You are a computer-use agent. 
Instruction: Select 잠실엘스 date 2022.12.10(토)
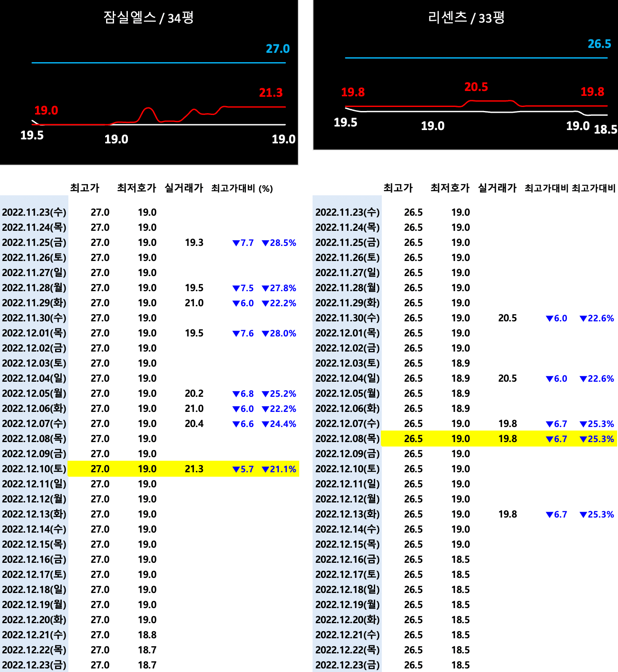[34, 469]
